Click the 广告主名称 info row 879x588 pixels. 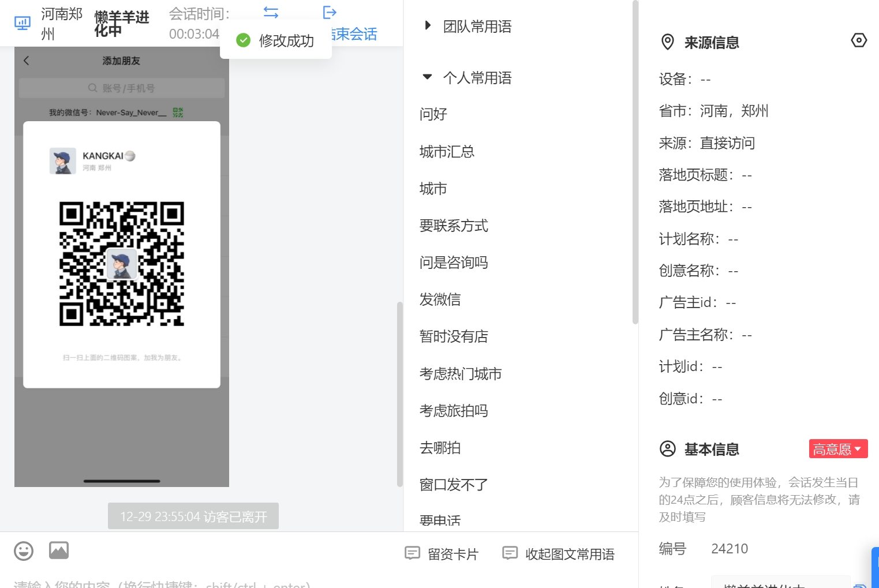(705, 335)
